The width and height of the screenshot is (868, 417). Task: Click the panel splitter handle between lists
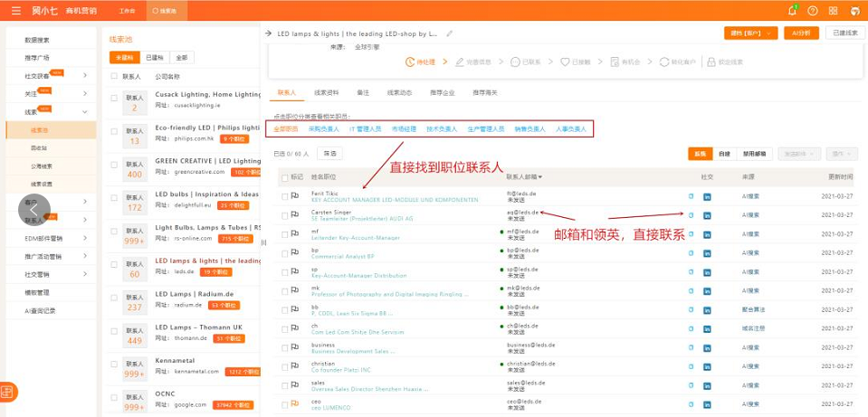[x=263, y=242]
